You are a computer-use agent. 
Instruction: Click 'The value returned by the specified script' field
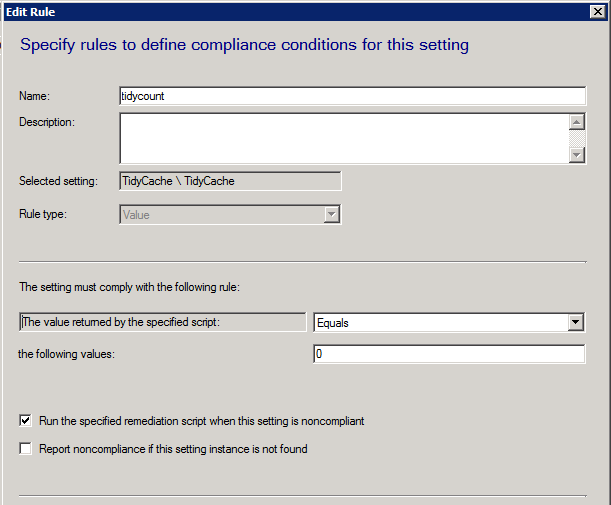pos(163,322)
